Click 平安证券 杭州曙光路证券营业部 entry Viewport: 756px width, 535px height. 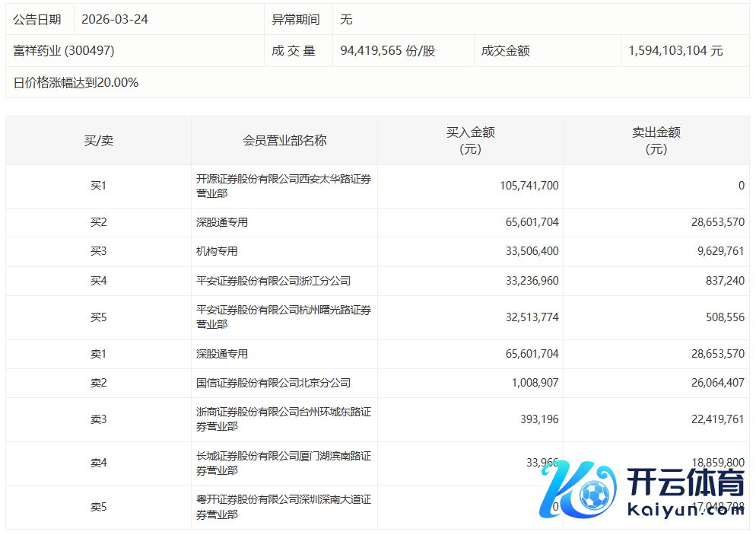283,317
